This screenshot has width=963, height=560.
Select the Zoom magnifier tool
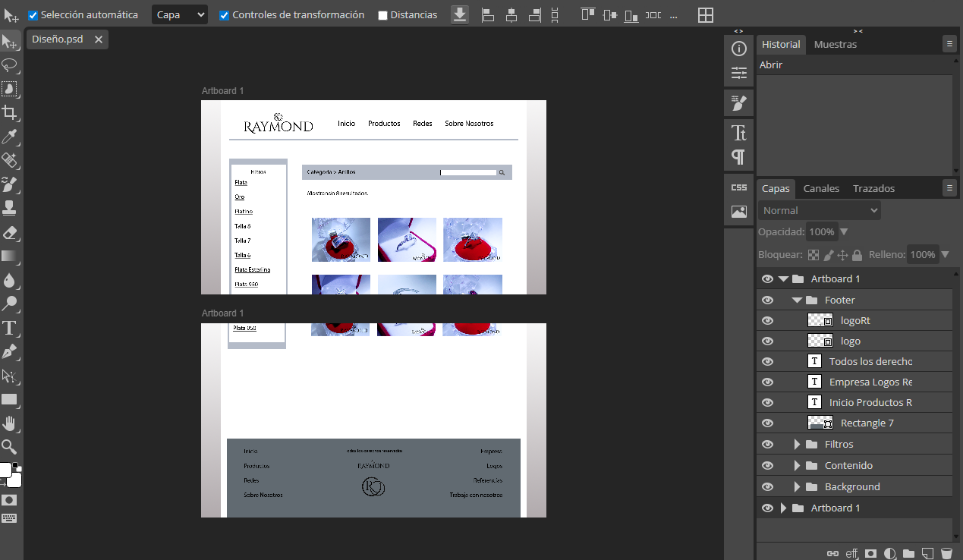pyautogui.click(x=10, y=447)
